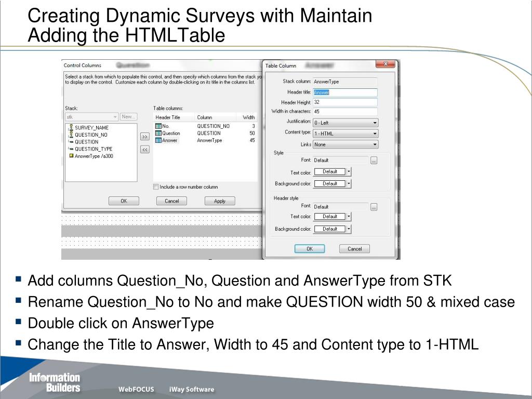Expand Header style Background color dropdown arrow
The image size is (532, 399).
[x=349, y=229]
